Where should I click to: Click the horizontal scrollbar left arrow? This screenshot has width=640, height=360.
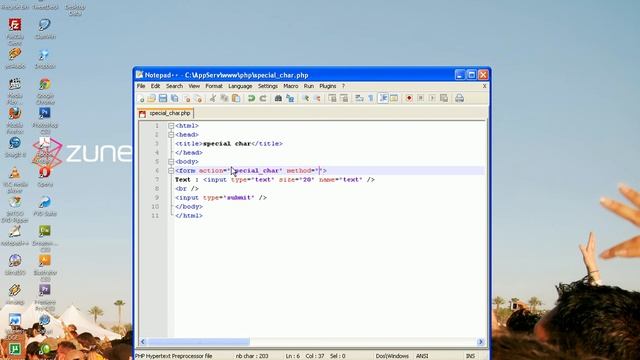click(x=143, y=342)
